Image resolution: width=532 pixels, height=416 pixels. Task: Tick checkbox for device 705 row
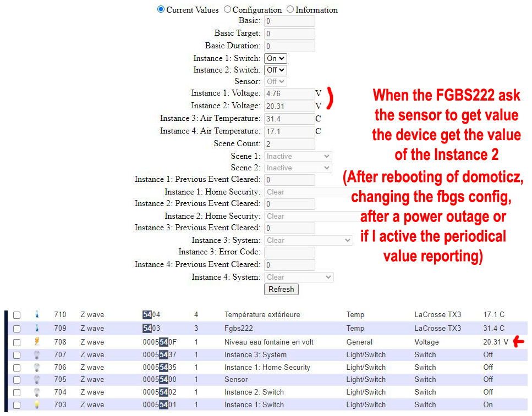[x=17, y=380]
